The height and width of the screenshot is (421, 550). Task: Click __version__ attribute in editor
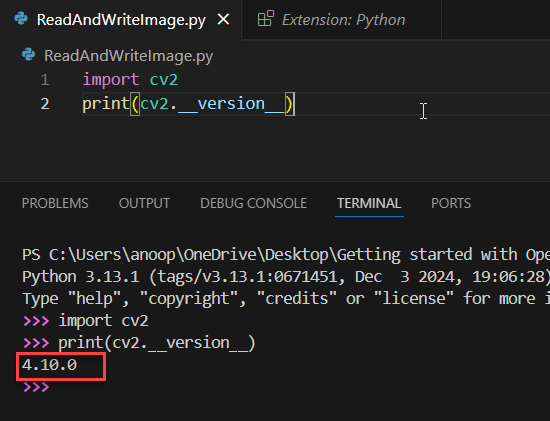point(231,104)
